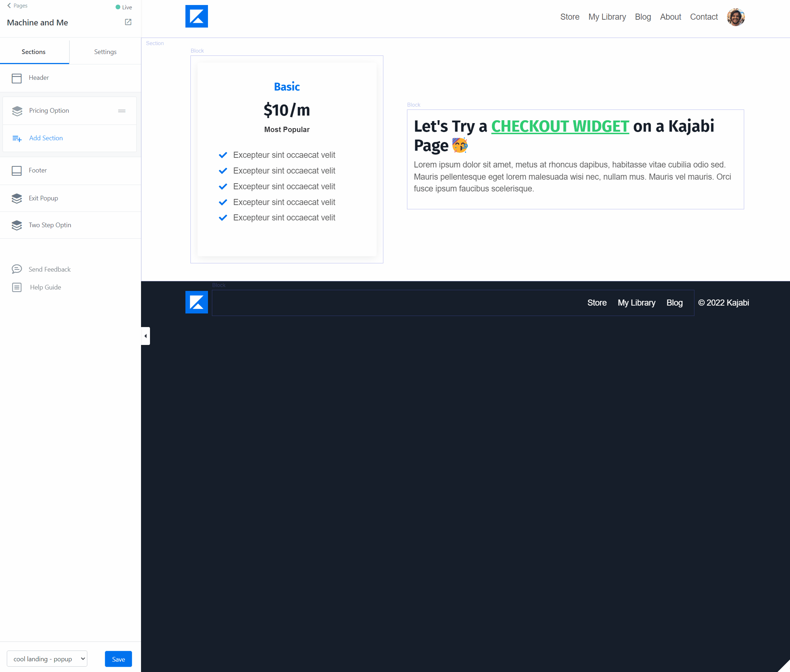Screen dimensions: 790x672
Task: Click the Two Step Optin layers icon
Action: click(16, 225)
